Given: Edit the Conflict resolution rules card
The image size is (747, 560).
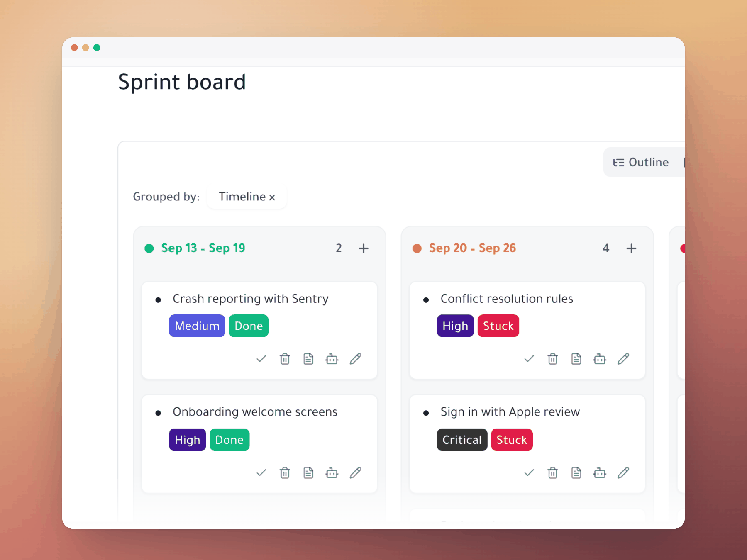Looking at the screenshot, I should (624, 359).
